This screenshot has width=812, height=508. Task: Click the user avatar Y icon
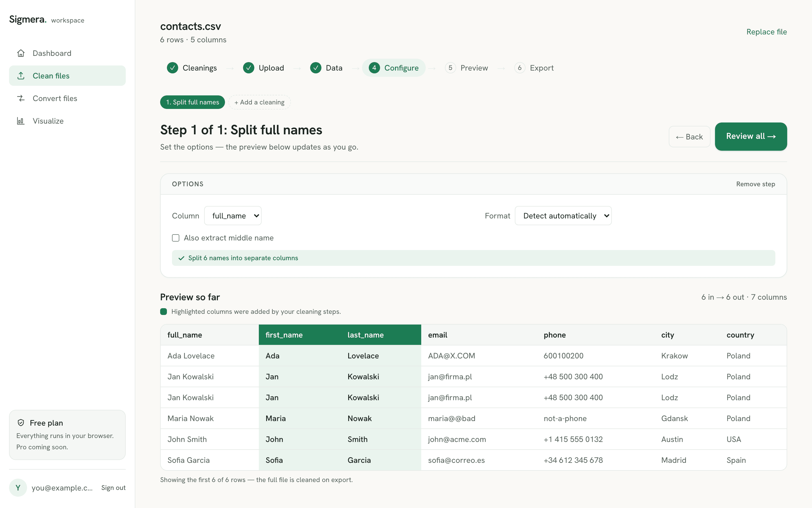pyautogui.click(x=18, y=487)
